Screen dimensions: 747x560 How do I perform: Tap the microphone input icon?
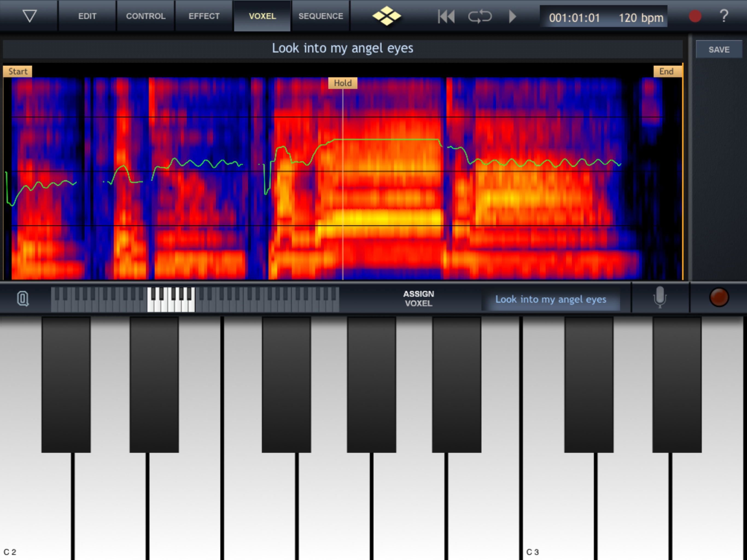pyautogui.click(x=660, y=297)
